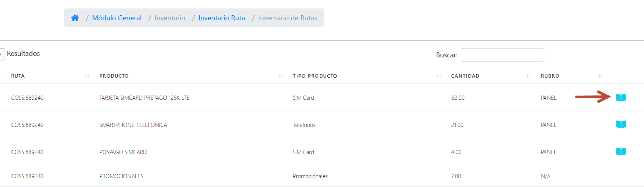This screenshot has height=187, width=644.
Task: Click the PRODUCTO column header label
Action: pyautogui.click(x=114, y=76)
